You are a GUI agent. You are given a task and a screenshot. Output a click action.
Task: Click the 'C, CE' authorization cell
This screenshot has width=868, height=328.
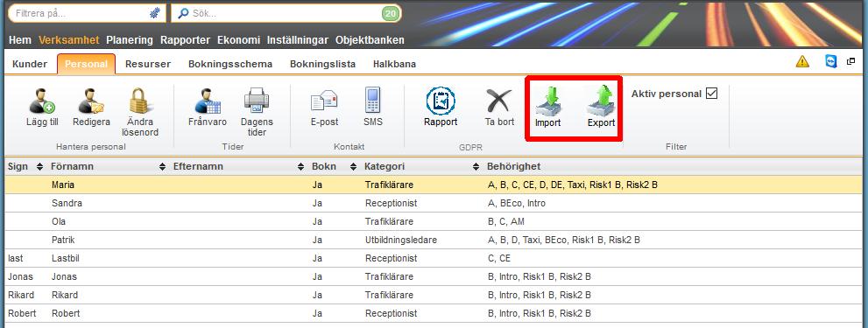498,258
